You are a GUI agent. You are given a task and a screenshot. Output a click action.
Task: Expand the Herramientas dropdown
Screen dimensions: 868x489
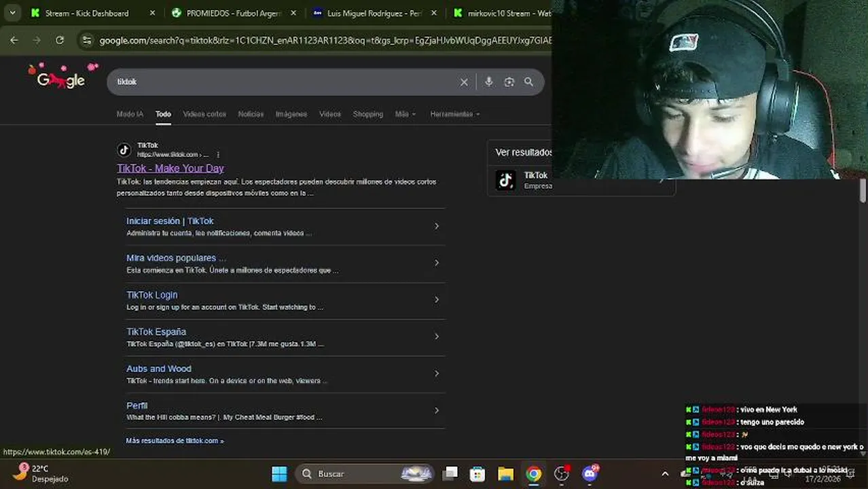pos(455,114)
